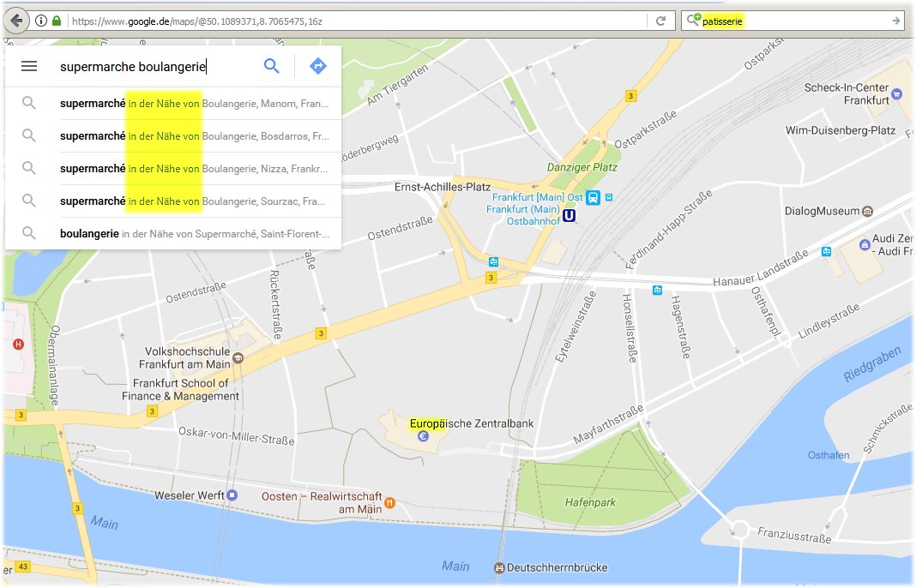The width and height of the screenshot is (916, 588).
Task: Reload the page with the refresh icon
Action: point(660,21)
